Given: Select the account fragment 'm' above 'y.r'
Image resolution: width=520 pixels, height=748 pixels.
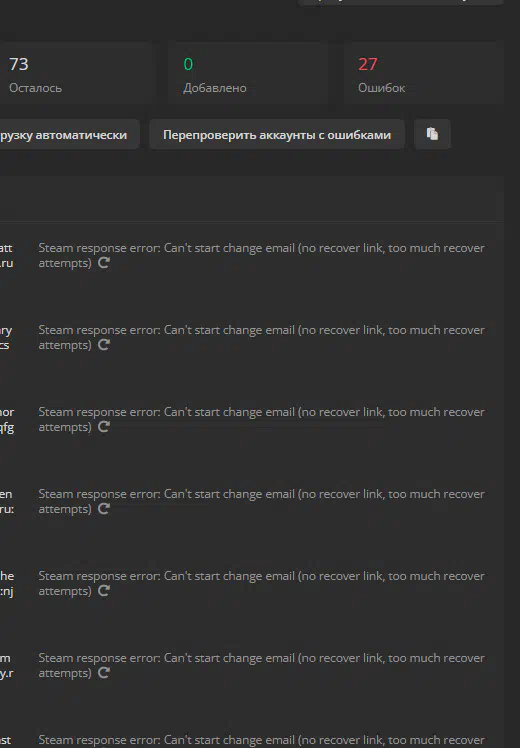Looking at the screenshot, I should pos(5,658).
